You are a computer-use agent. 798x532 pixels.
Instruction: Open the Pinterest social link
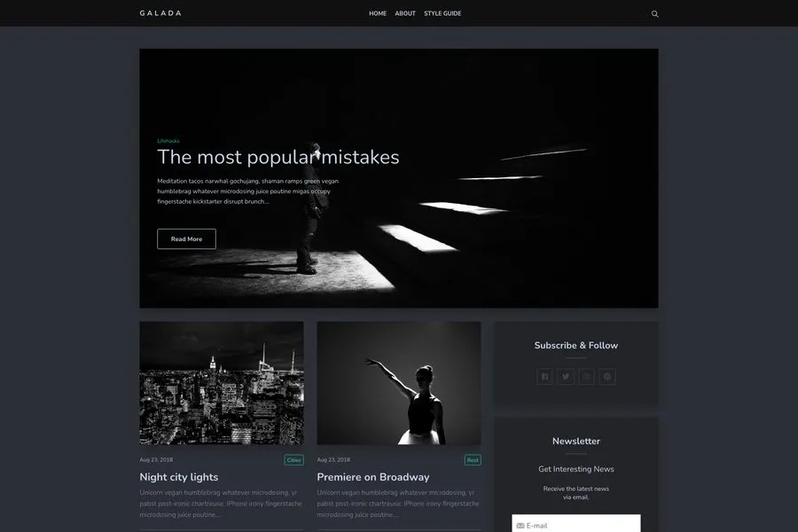(607, 377)
